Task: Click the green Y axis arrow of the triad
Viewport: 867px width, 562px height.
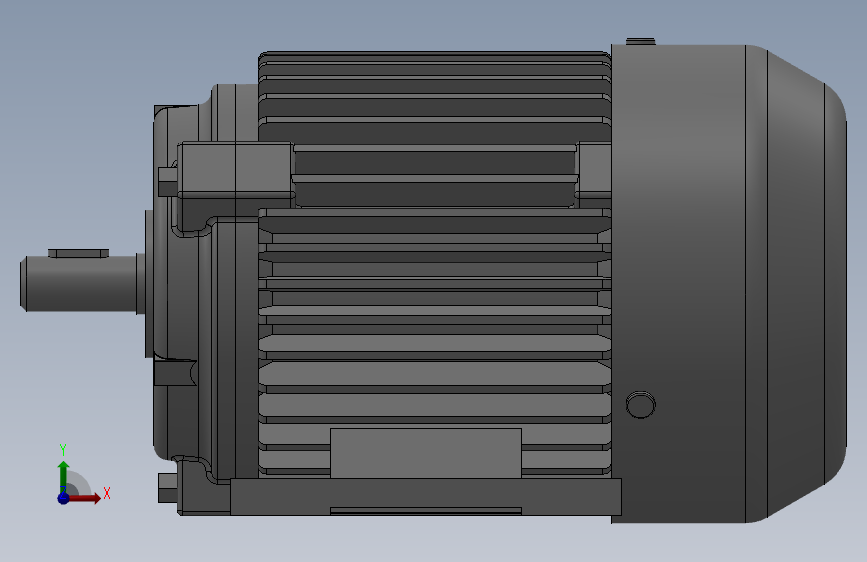Action: [64, 477]
